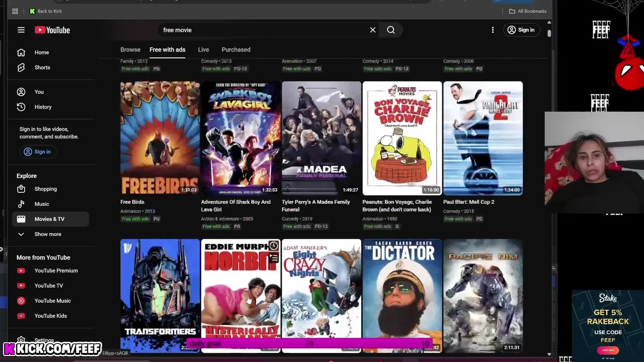
Task: Open YouTube Kids link
Action: 50,316
